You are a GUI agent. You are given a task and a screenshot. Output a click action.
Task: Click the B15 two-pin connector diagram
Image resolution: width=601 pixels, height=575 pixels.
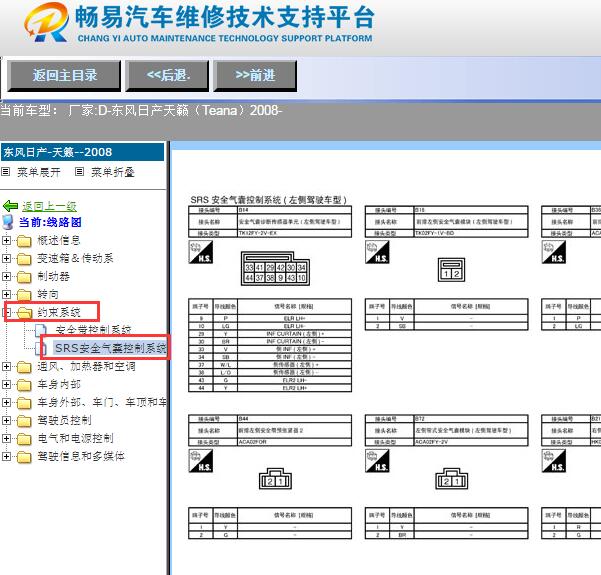tap(452, 270)
